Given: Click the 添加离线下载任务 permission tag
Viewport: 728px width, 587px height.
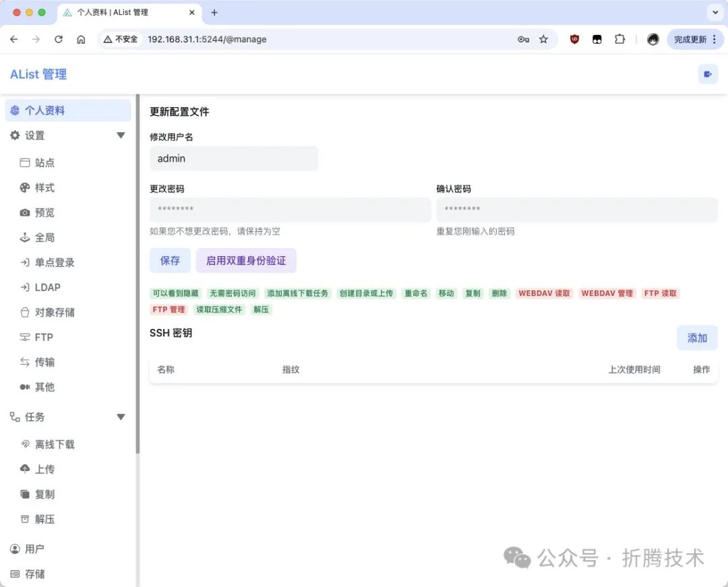Looking at the screenshot, I should [x=298, y=293].
